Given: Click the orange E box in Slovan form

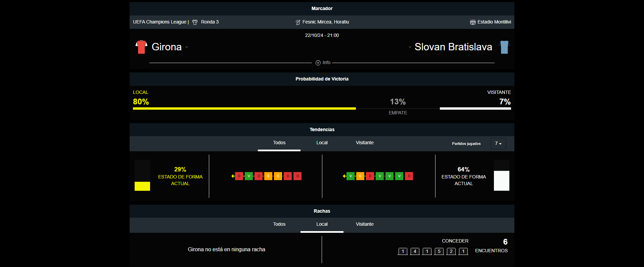Looking at the screenshot, I should [360, 176].
